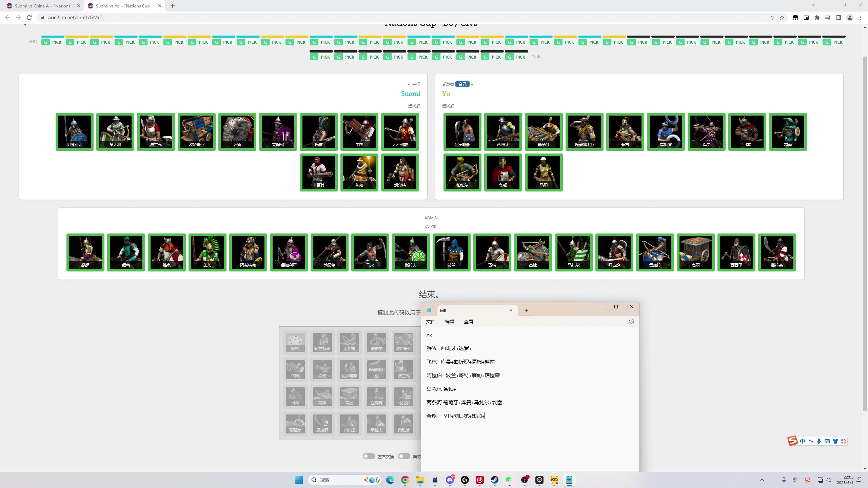Bookmark this page with star icon
The width and height of the screenshot is (868, 488).
782,18
